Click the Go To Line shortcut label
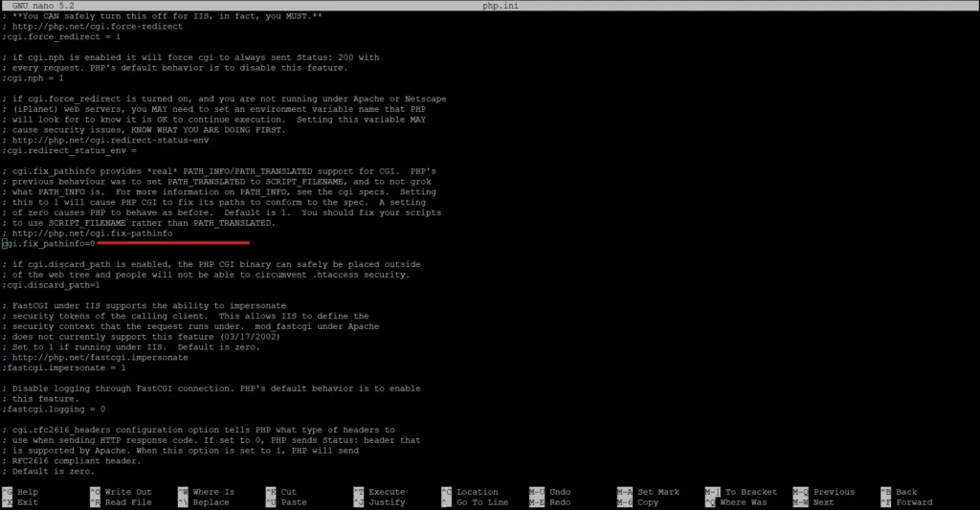Image resolution: width=980 pixels, height=510 pixels. [482, 502]
